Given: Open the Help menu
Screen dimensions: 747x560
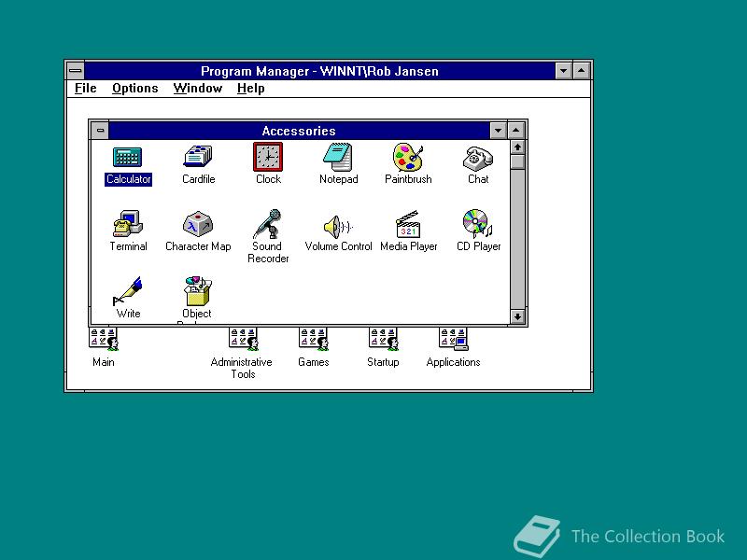Looking at the screenshot, I should (x=250, y=89).
